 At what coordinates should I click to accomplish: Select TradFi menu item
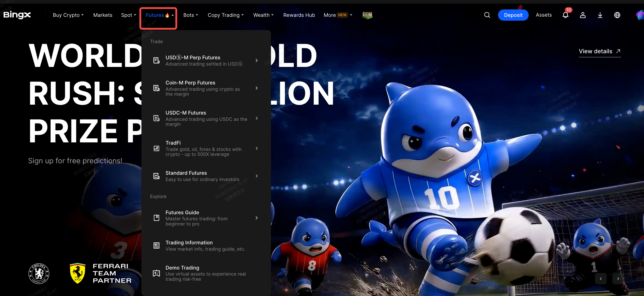pyautogui.click(x=206, y=148)
